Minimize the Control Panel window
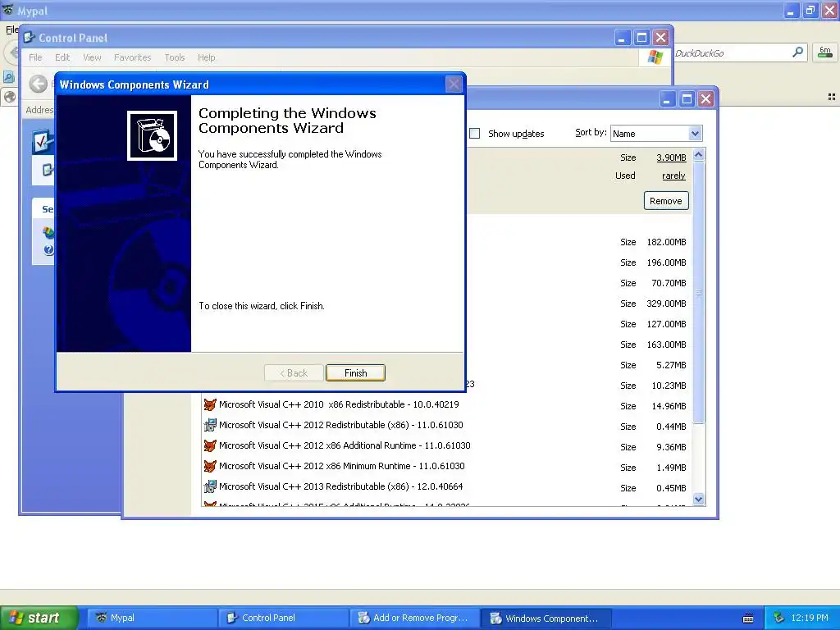The height and width of the screenshot is (630, 840). click(x=622, y=38)
